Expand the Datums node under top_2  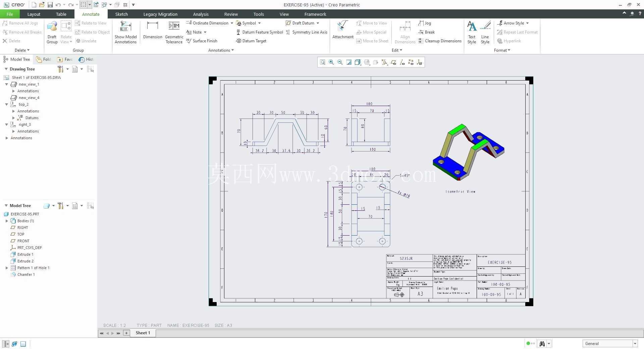[13, 118]
